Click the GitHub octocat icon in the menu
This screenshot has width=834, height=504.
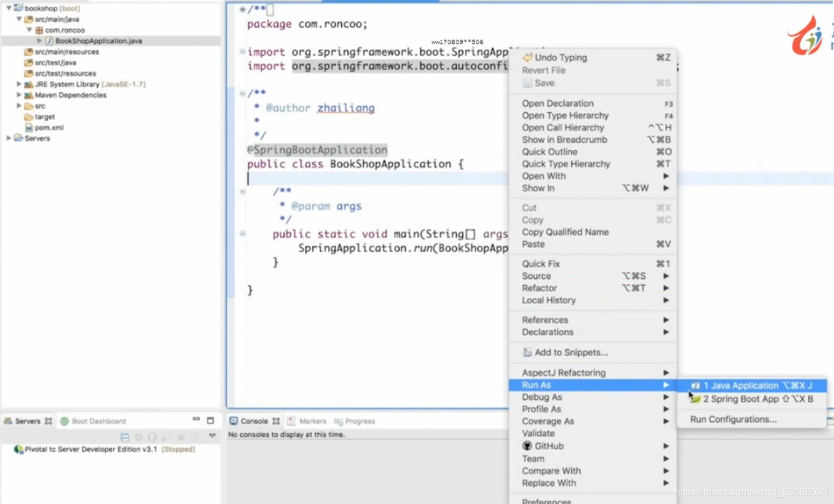(x=527, y=446)
